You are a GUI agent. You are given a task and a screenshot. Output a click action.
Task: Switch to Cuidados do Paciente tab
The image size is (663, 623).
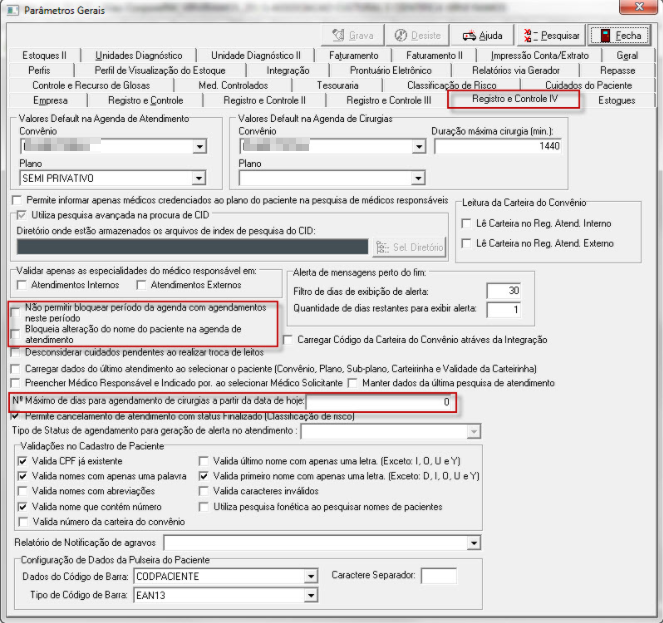[x=588, y=85]
